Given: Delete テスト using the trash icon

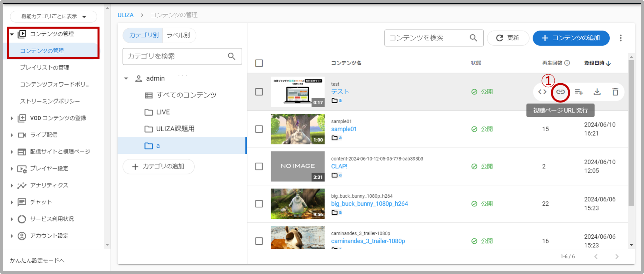Looking at the screenshot, I should [x=615, y=92].
